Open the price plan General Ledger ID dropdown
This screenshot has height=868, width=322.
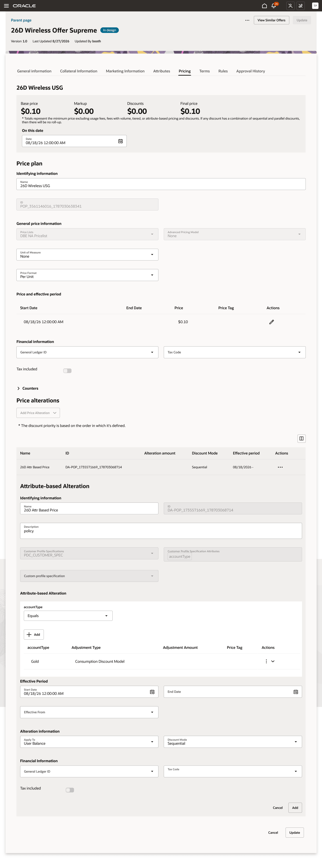(x=87, y=352)
